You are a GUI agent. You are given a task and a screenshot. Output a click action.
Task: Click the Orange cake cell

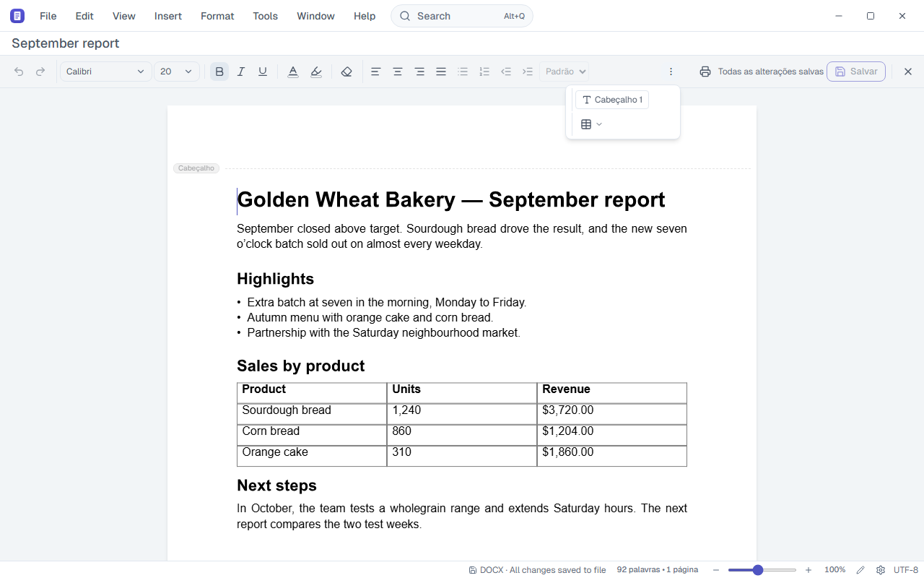312,456
